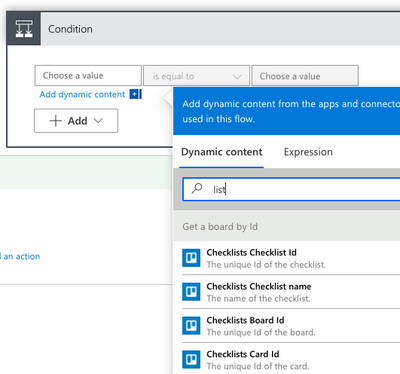
Task: Open the 'is equal to' operator dropdown
Action: pyautogui.click(x=196, y=76)
